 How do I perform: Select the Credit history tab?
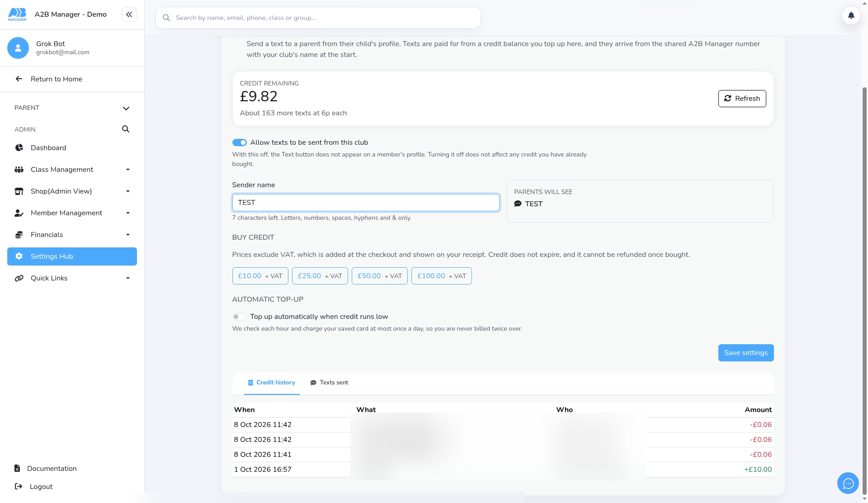[x=272, y=383]
